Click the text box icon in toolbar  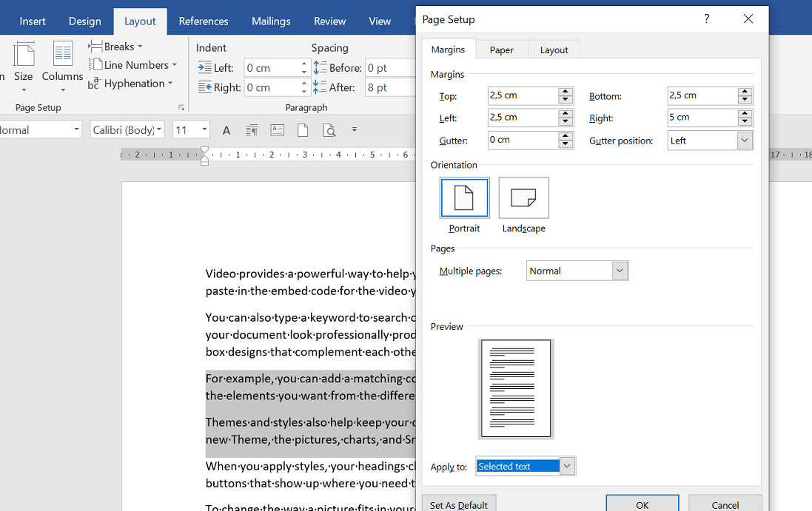point(278,130)
